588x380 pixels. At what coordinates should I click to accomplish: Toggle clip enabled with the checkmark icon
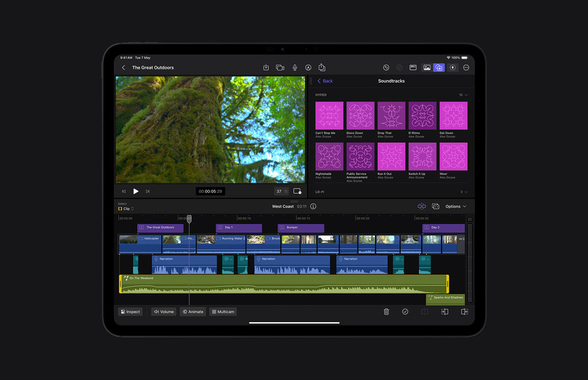pyautogui.click(x=405, y=312)
